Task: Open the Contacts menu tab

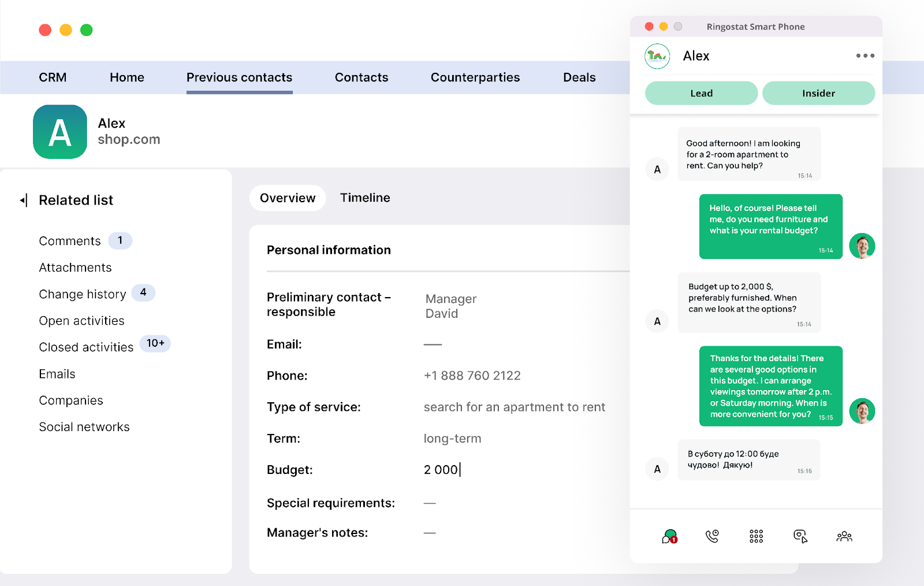Action: point(362,77)
